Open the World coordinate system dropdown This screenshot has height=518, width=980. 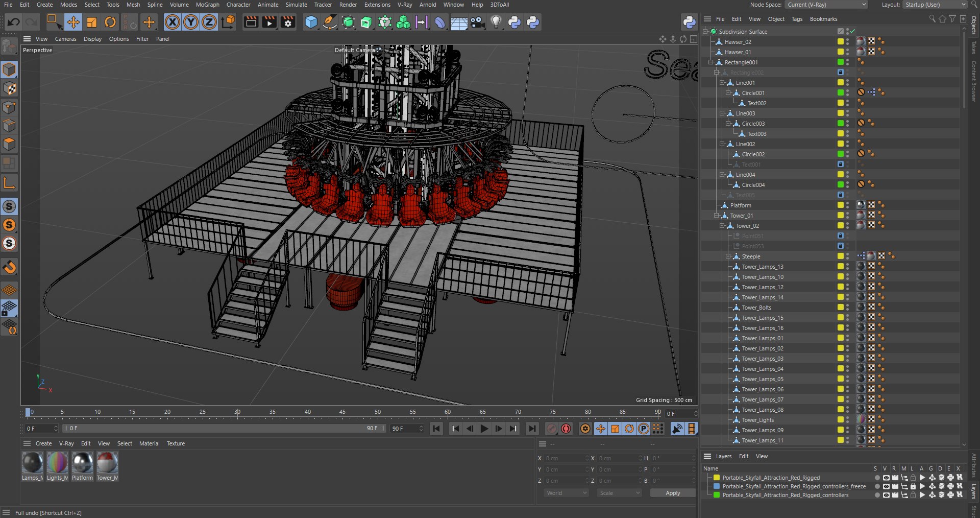[x=566, y=493]
